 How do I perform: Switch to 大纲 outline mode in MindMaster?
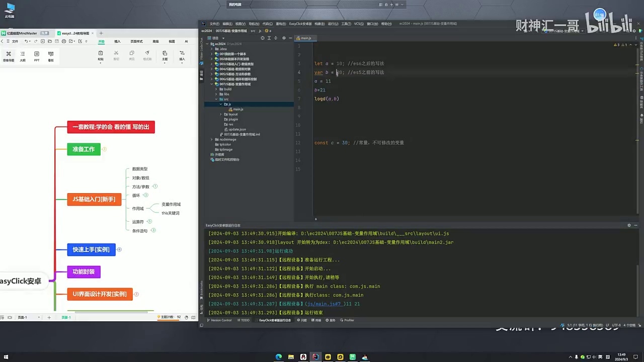[x=23, y=56]
